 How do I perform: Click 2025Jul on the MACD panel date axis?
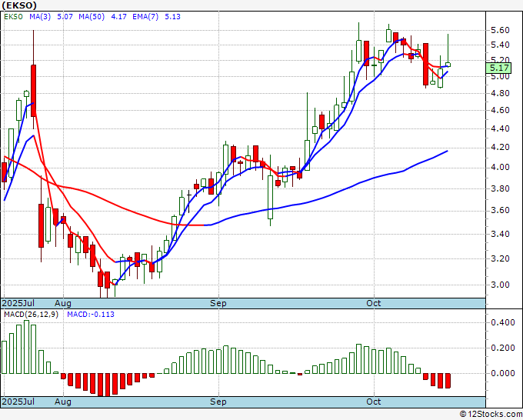(x=18, y=402)
